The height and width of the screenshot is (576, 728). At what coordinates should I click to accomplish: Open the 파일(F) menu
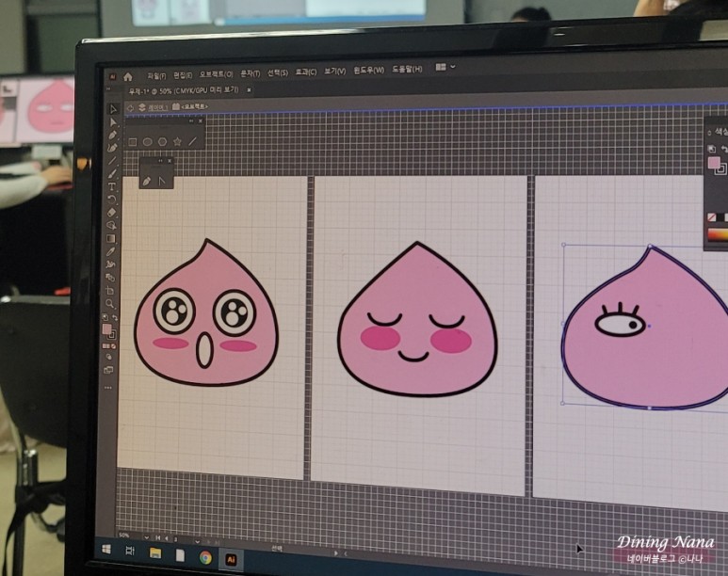[x=157, y=75]
